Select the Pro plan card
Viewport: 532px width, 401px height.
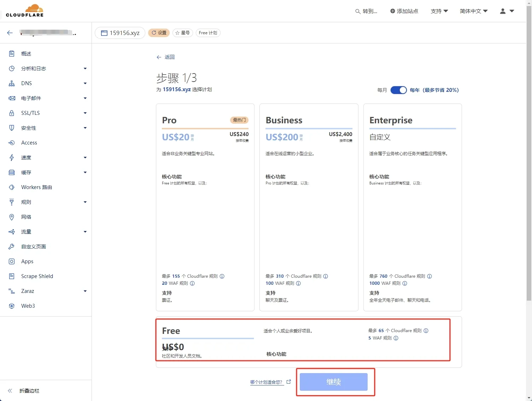pyautogui.click(x=205, y=207)
